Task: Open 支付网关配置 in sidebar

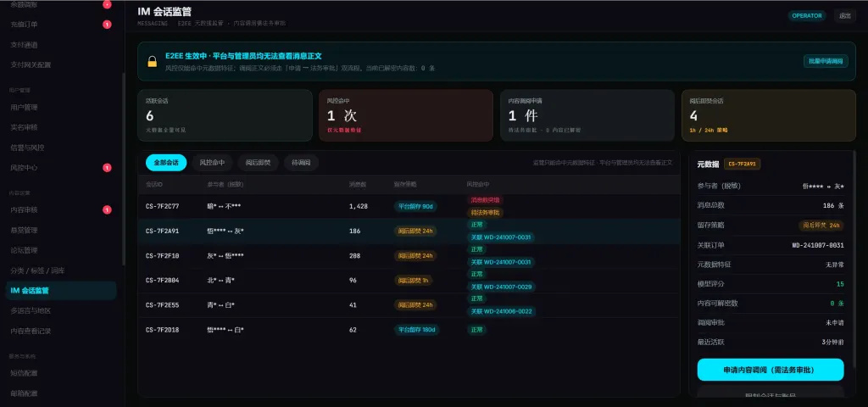Action: click(31, 64)
